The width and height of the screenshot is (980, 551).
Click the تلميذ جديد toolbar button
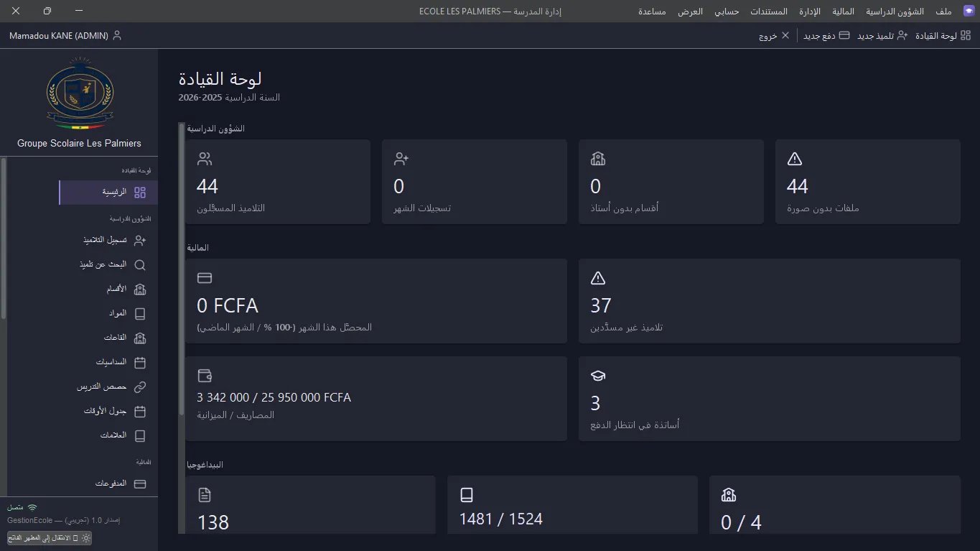tap(882, 35)
